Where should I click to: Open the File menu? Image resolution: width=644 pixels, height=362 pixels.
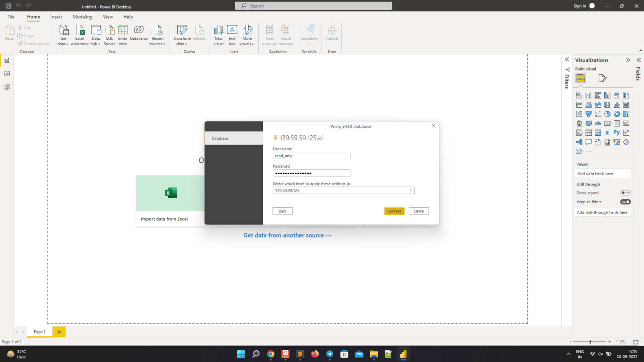click(x=11, y=17)
